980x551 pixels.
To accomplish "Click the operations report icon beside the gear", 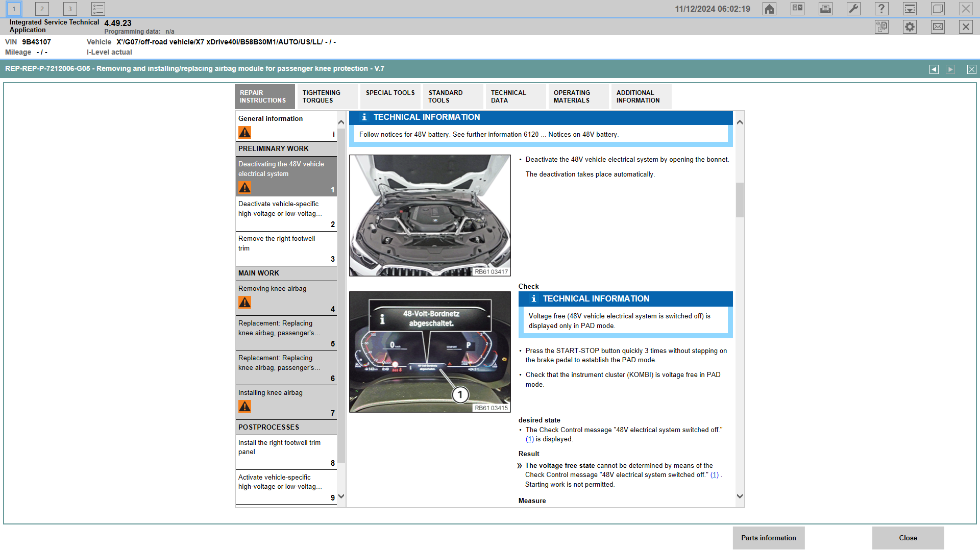I will [881, 27].
